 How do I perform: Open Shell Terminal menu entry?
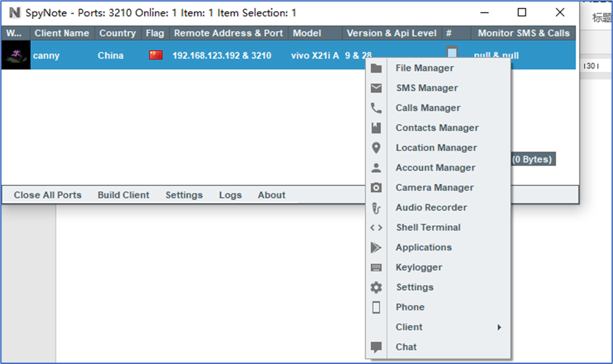pyautogui.click(x=428, y=228)
